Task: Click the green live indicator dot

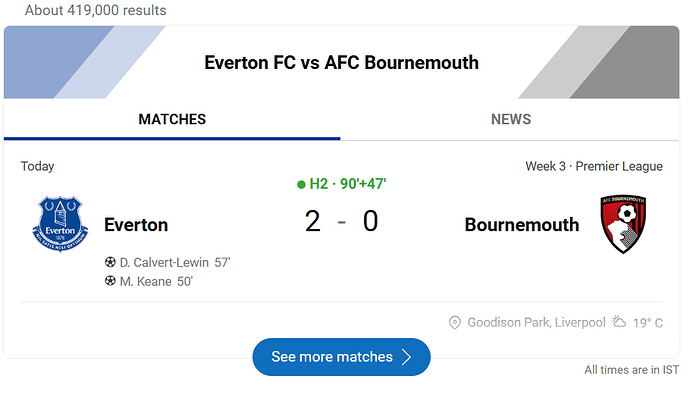Action: (x=301, y=184)
